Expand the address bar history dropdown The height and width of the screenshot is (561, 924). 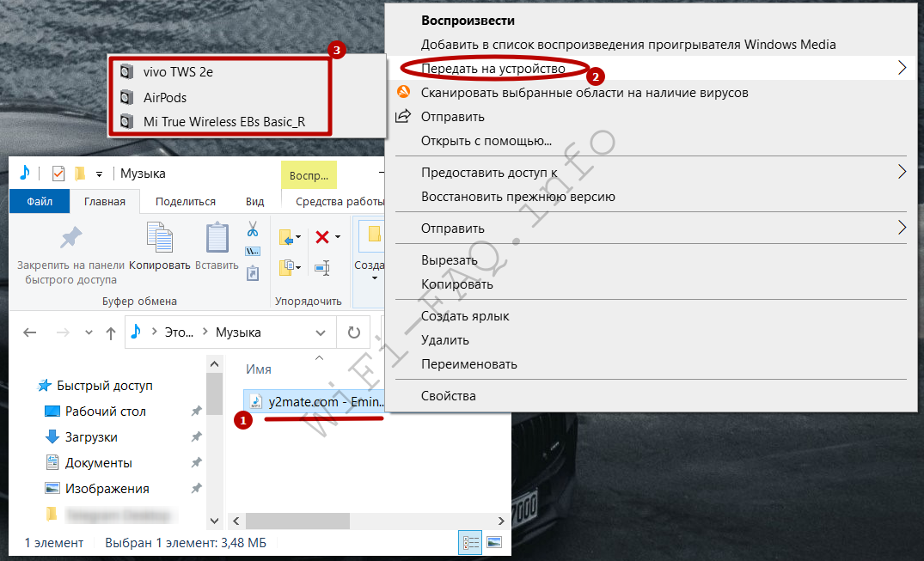[x=322, y=332]
